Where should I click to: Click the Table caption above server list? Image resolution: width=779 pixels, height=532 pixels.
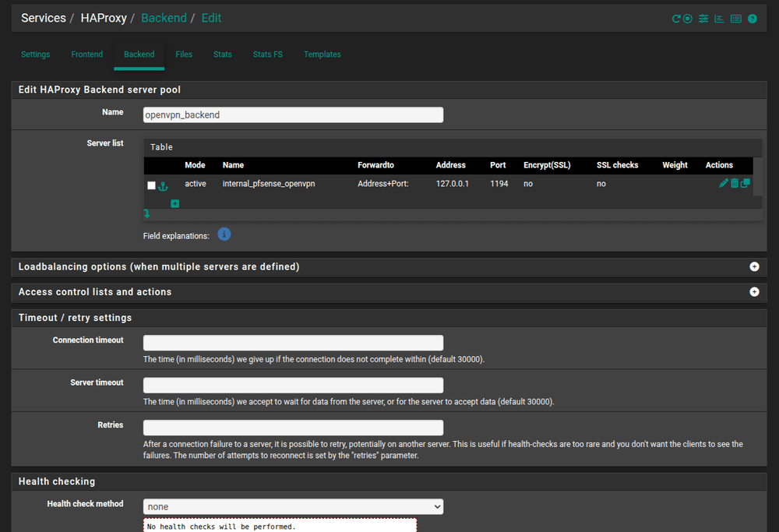coord(161,147)
